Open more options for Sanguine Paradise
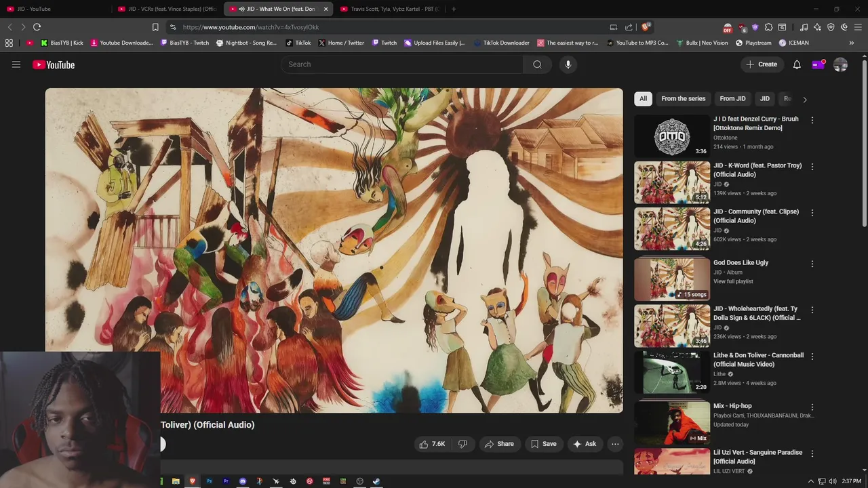 pyautogui.click(x=812, y=453)
